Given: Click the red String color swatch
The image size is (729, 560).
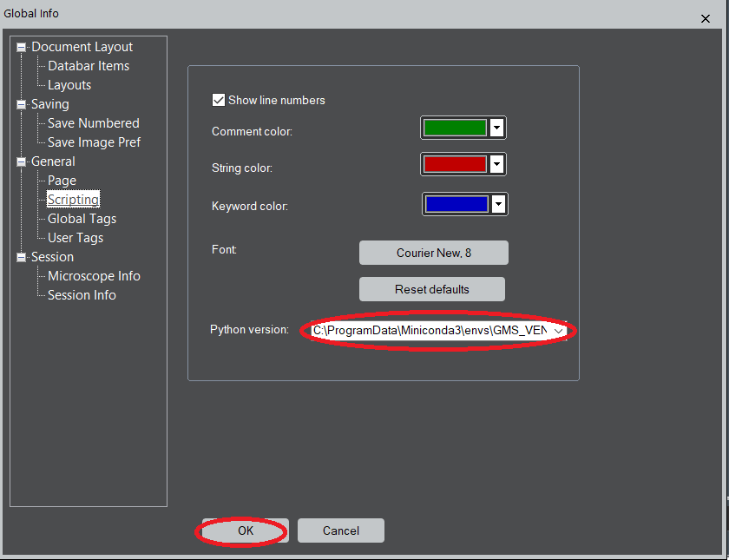Looking at the screenshot, I should pos(455,164).
